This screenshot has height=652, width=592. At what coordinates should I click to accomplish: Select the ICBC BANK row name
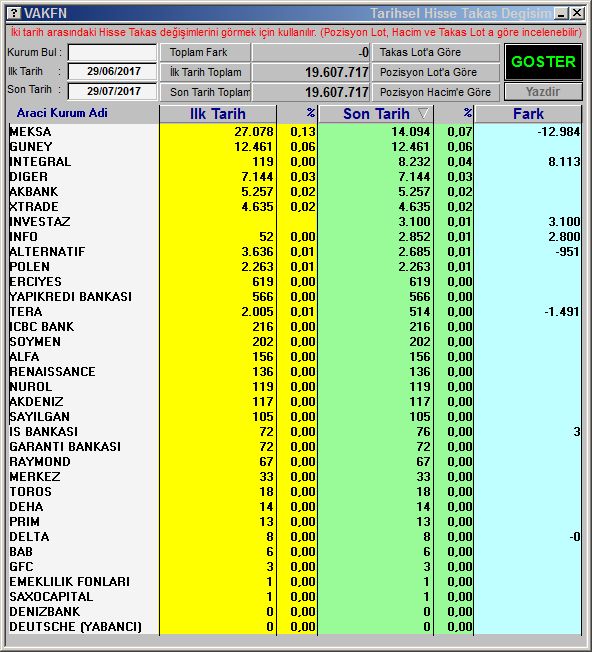(x=42, y=326)
